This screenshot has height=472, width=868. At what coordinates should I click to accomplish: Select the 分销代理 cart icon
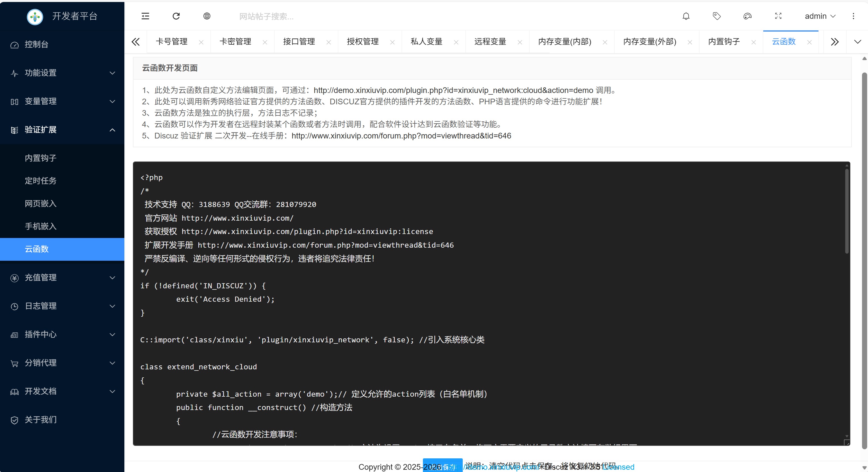[x=14, y=363]
